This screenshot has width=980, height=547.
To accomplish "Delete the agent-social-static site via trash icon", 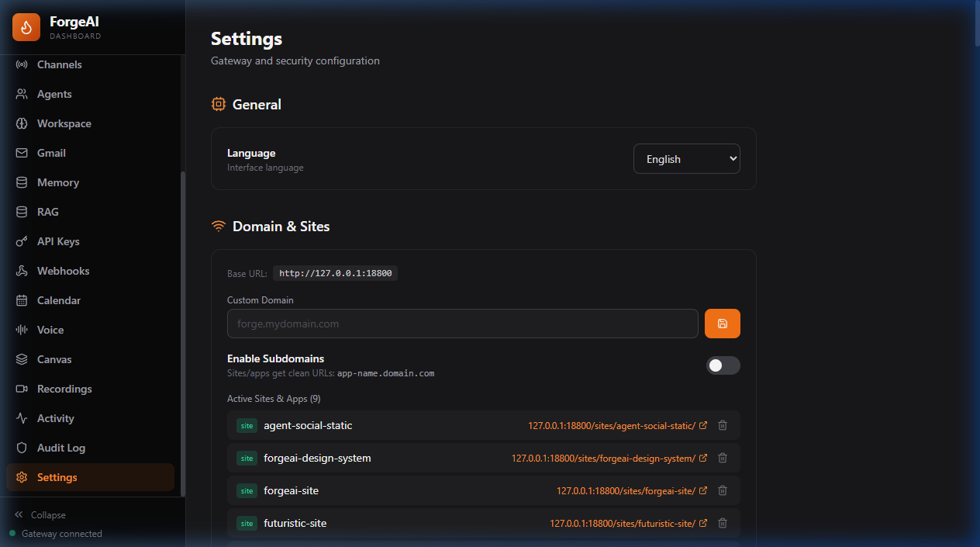I will 723,425.
